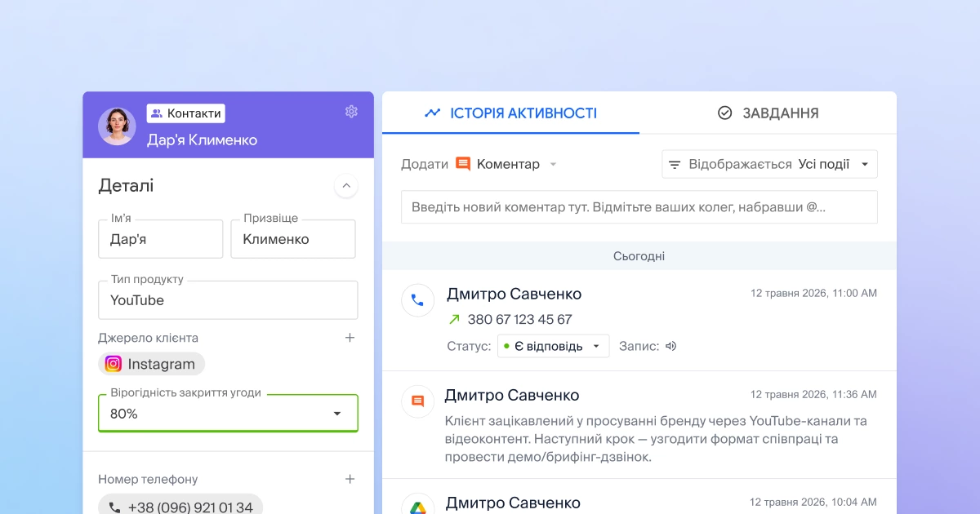Viewport: 980px width, 514px height.
Task: Add a new Номер телефону with plus
Action: point(350,479)
